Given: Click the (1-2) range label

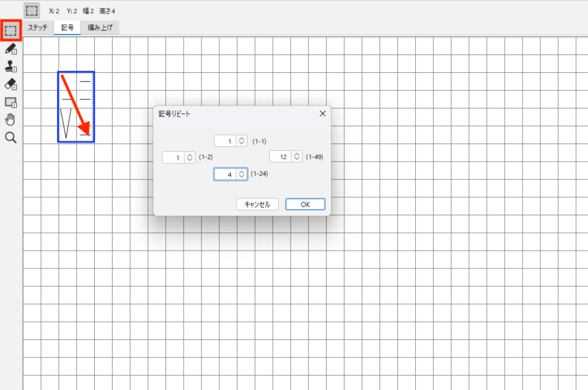Looking at the screenshot, I should [206, 157].
